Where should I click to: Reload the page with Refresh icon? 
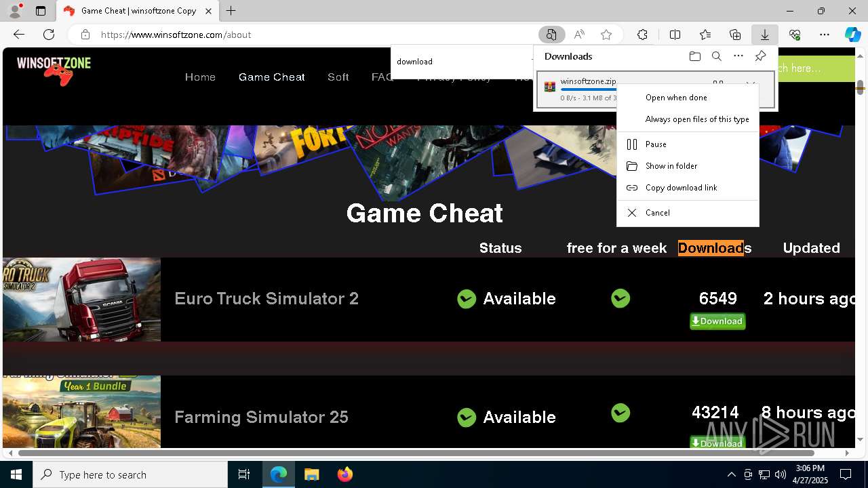pos(49,35)
